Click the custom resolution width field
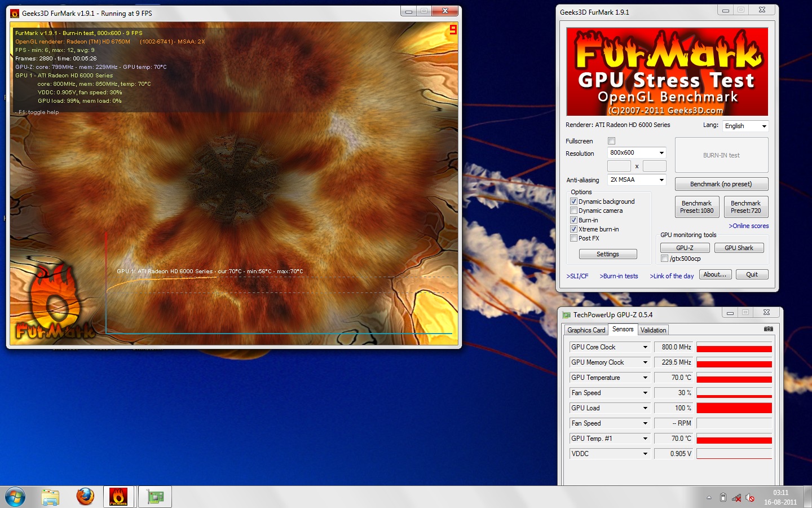The height and width of the screenshot is (508, 812). click(x=619, y=166)
